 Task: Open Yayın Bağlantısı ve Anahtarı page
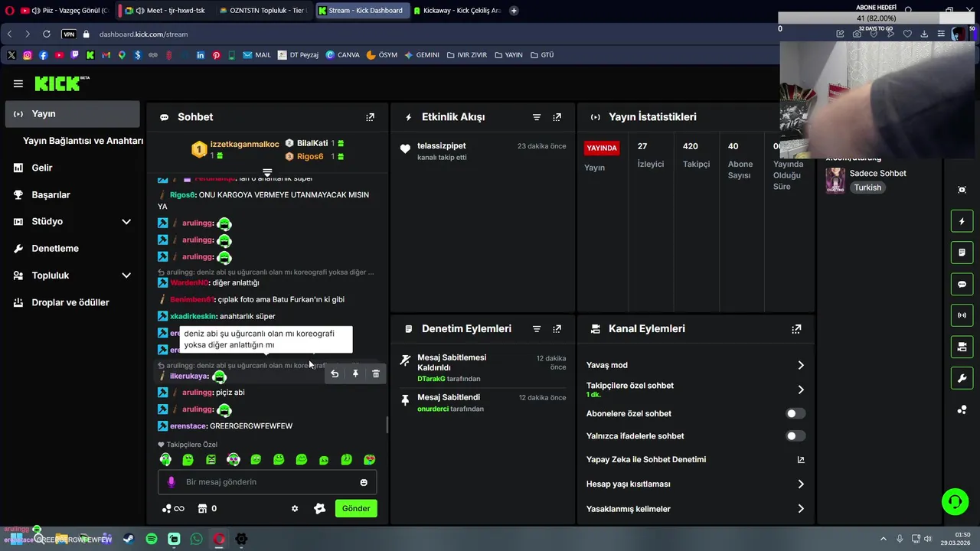pos(83,141)
